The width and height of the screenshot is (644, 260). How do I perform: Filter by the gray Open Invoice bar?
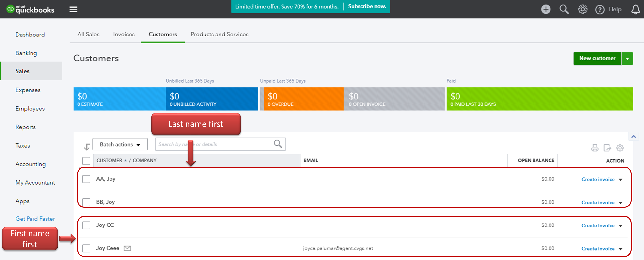[x=394, y=99]
